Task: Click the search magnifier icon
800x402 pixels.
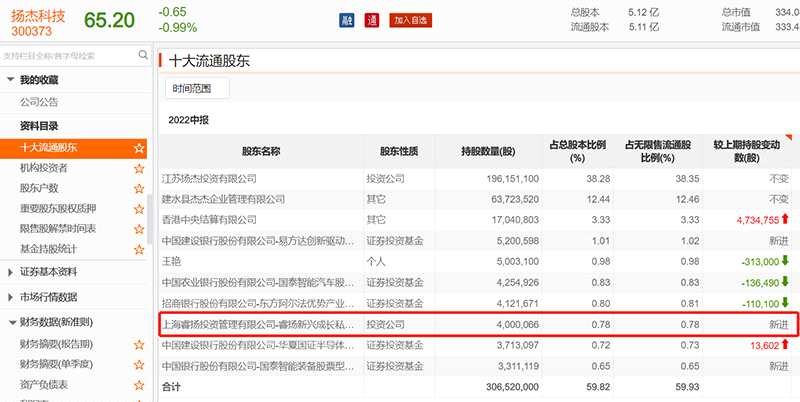Action: click(x=143, y=55)
